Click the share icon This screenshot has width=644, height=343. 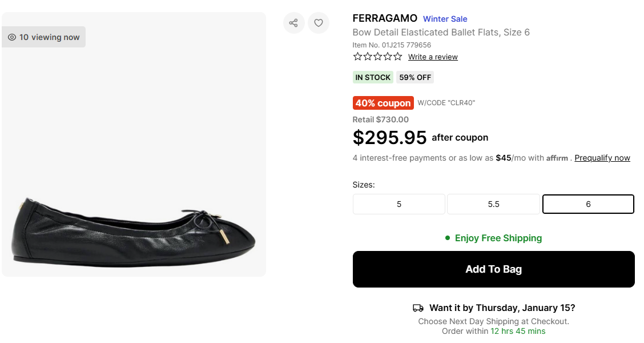(x=293, y=23)
